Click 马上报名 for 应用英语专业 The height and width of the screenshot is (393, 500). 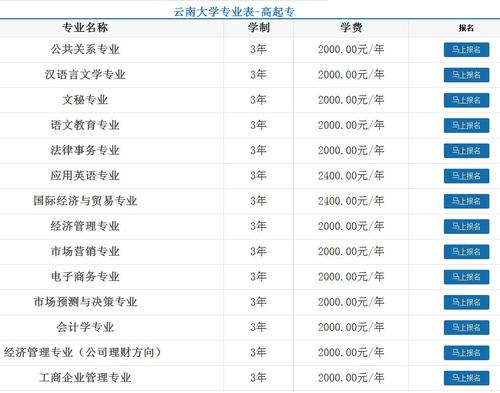pyautogui.click(x=466, y=176)
